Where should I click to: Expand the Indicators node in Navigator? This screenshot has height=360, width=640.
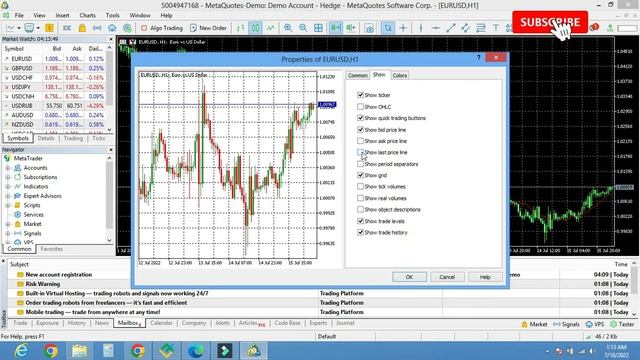pyautogui.click(x=8, y=187)
